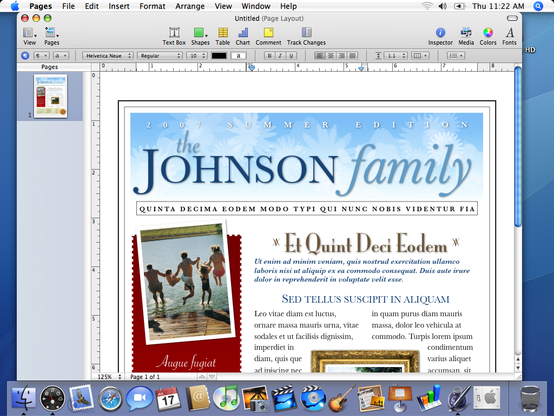Click the line spacing icon
The width and height of the screenshot is (554, 416).
pyautogui.click(x=378, y=55)
